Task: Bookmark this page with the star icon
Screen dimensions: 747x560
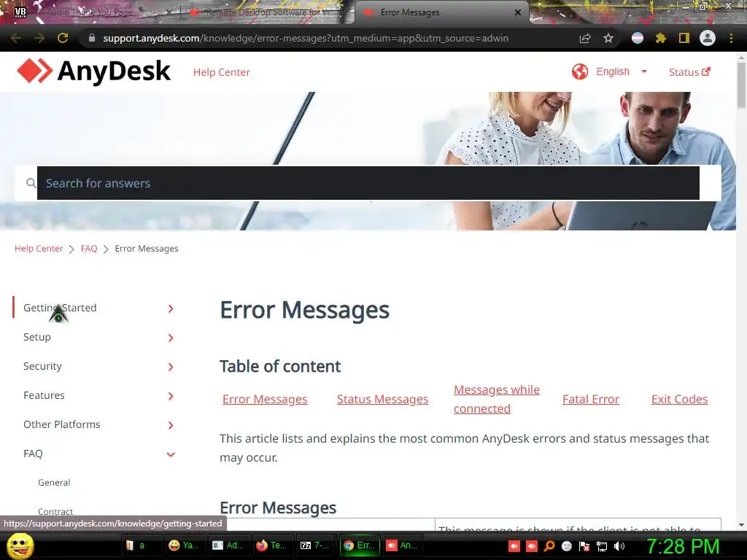Action: [x=608, y=38]
